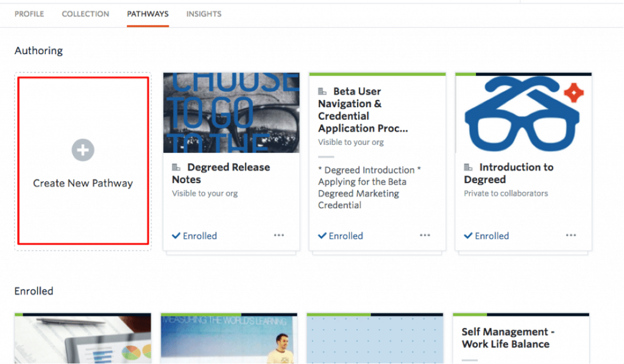Open the more options menu on Degreed Release Notes
This screenshot has height=364, width=624.
tap(279, 235)
